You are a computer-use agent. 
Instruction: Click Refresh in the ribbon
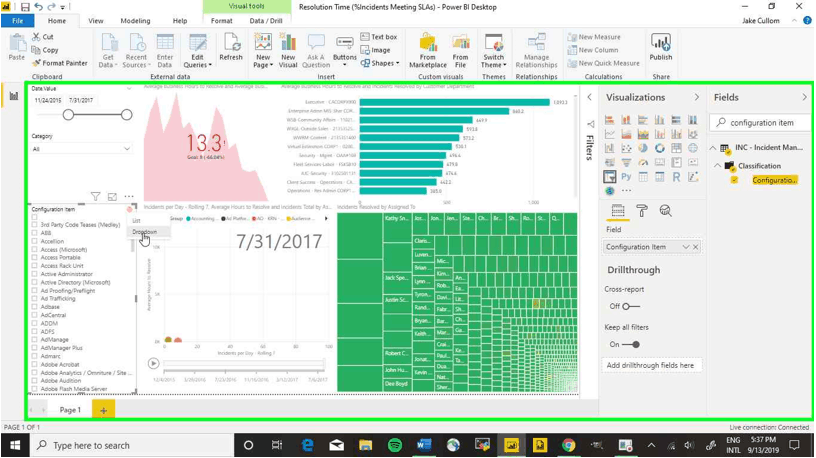[x=231, y=48]
